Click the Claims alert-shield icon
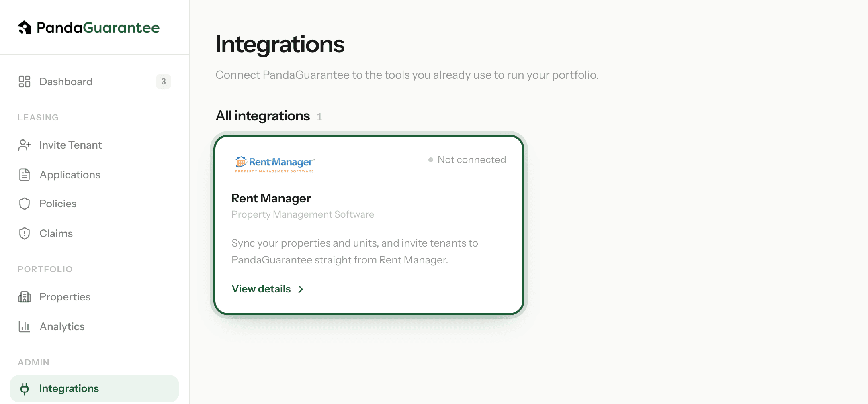The width and height of the screenshot is (868, 404). [25, 233]
